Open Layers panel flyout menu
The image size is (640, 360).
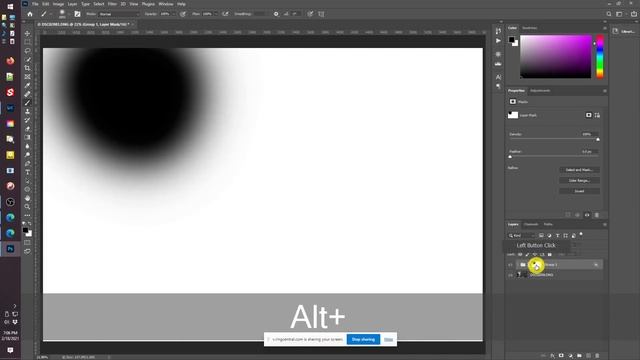(x=604, y=224)
